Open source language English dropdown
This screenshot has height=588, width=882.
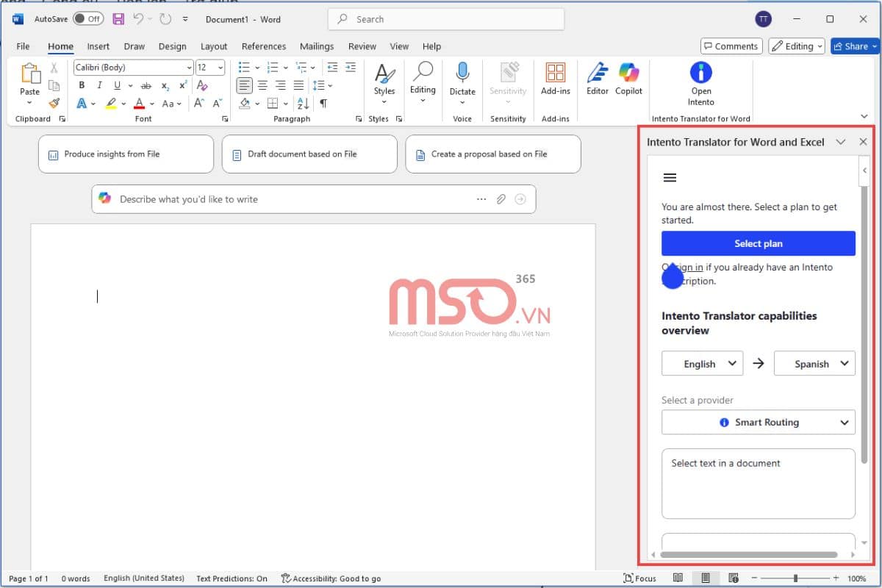(703, 364)
